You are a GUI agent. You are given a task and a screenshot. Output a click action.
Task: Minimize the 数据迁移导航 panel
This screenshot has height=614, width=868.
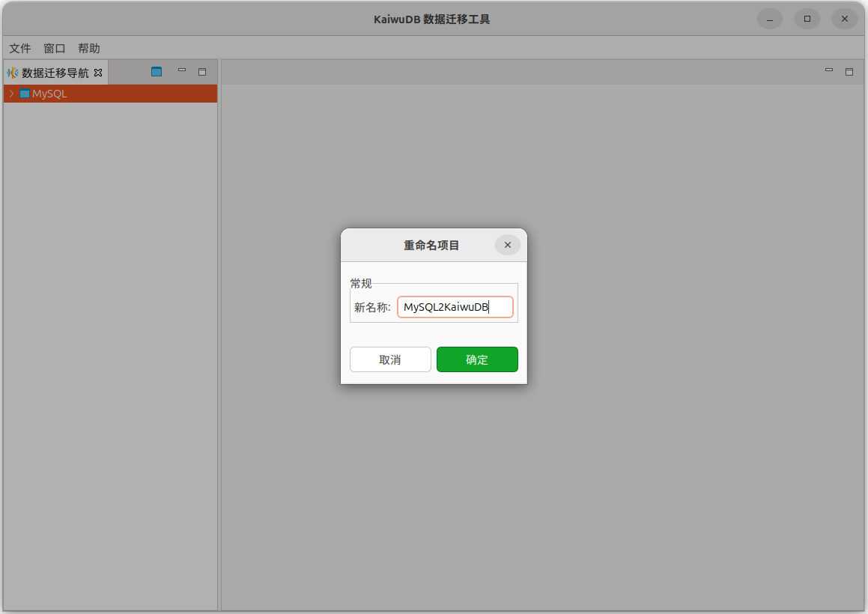(x=181, y=71)
